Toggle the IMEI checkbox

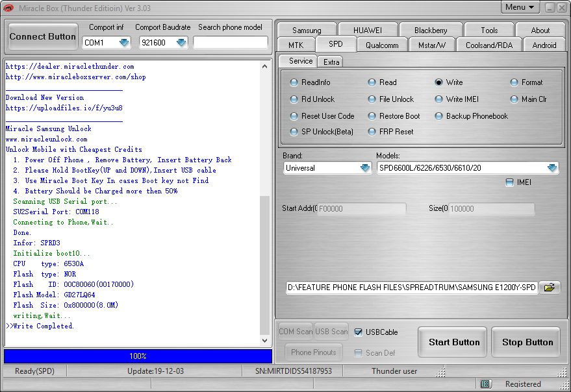click(x=510, y=182)
